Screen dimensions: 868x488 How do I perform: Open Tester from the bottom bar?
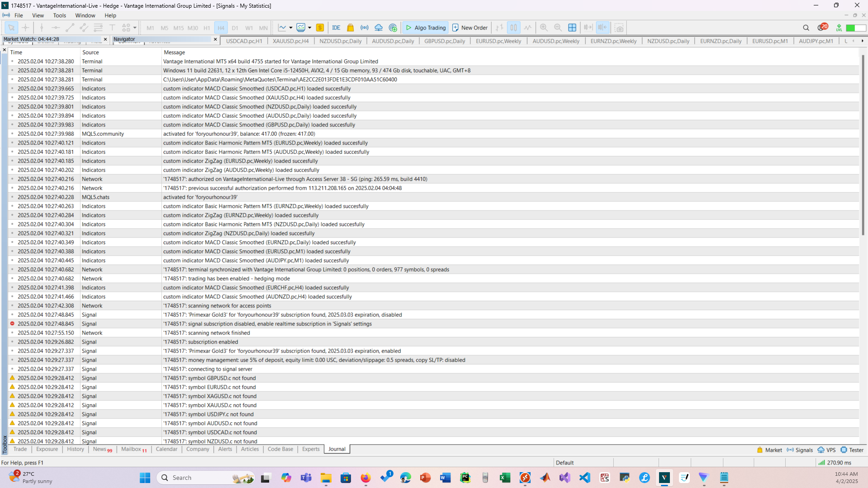point(852,450)
